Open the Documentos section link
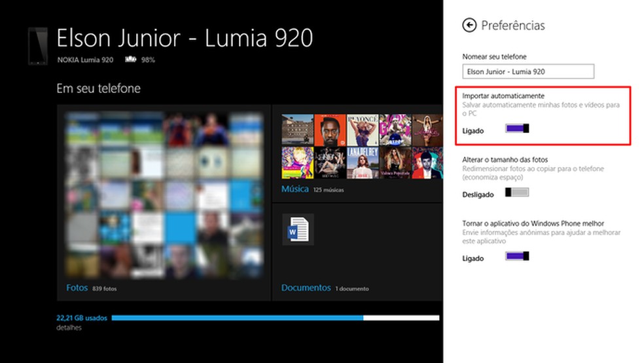This screenshot has width=644, height=363. point(306,288)
